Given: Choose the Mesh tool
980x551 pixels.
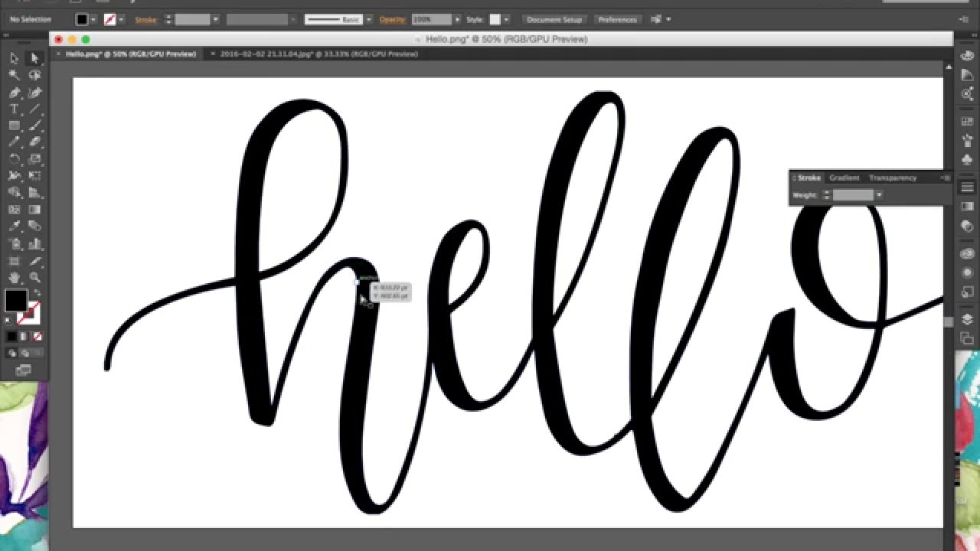Looking at the screenshot, I should click(x=14, y=210).
